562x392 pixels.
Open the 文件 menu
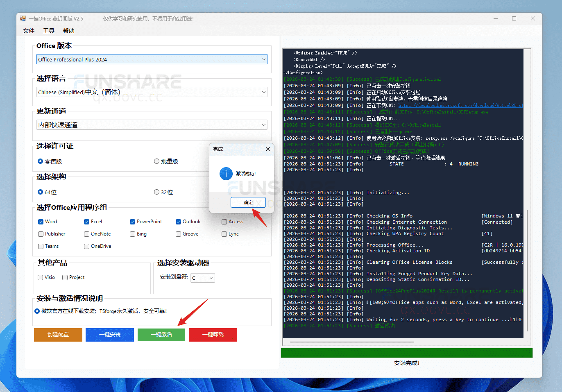[28, 30]
